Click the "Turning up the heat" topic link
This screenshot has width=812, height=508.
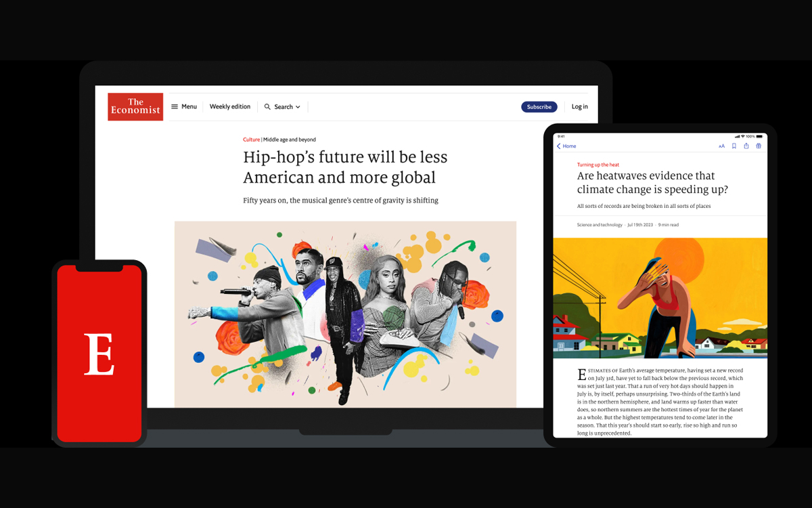597,164
